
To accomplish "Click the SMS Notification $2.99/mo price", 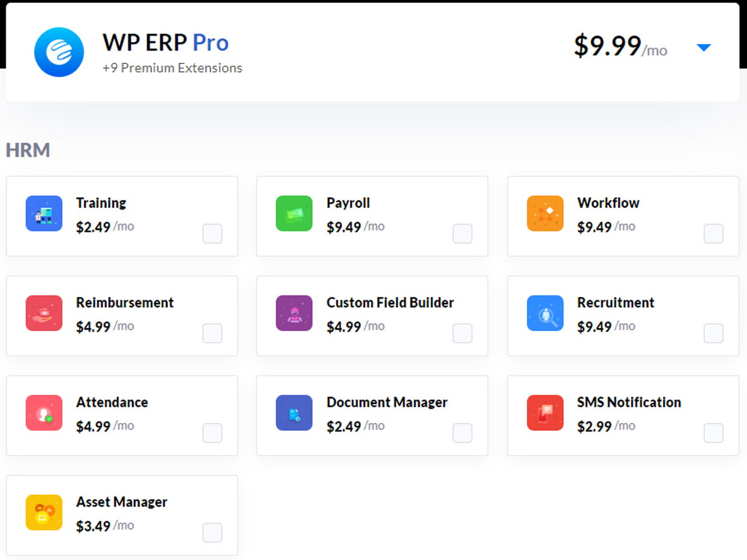I will click(x=606, y=426).
